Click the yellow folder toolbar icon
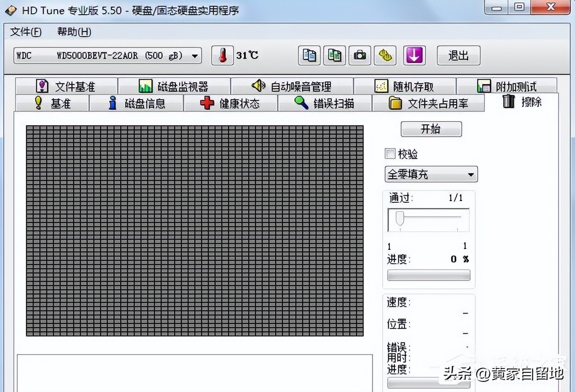The height and width of the screenshot is (392, 575). [x=384, y=55]
